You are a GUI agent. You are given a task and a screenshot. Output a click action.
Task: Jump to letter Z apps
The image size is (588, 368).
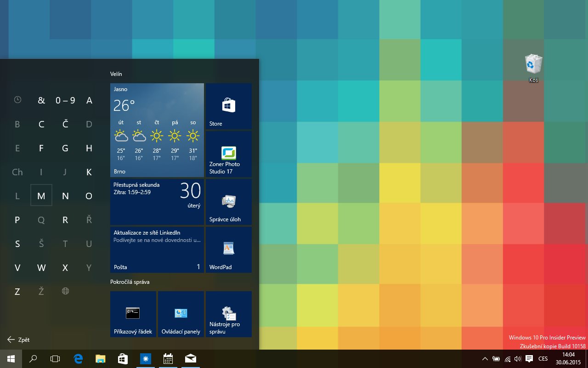[17, 292]
